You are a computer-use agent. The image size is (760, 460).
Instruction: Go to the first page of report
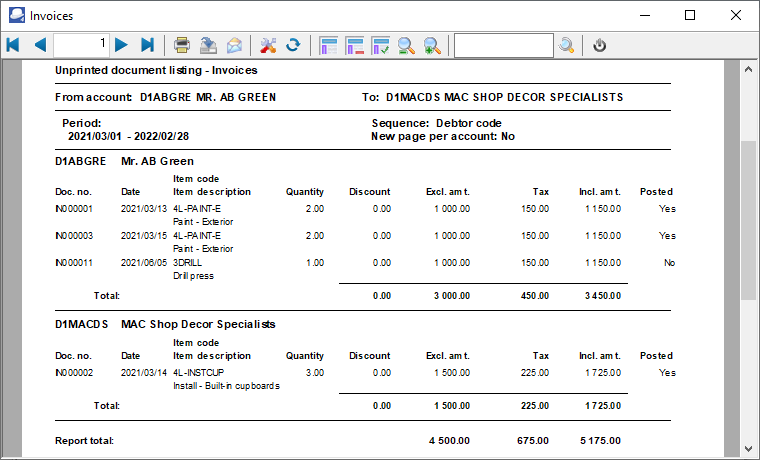pyautogui.click(x=13, y=45)
